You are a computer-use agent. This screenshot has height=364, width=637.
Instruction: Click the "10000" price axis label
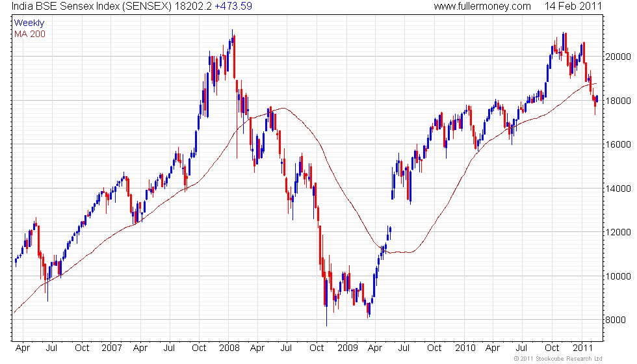(x=618, y=276)
